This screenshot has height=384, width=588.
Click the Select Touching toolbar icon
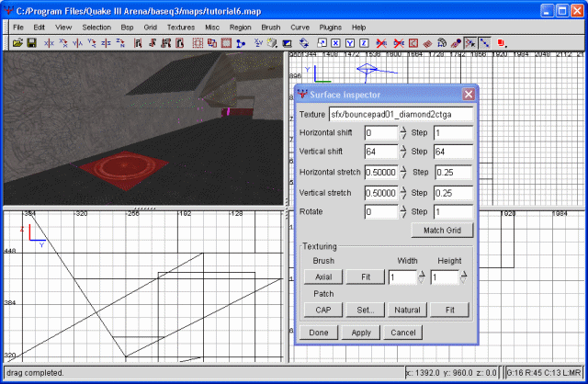click(x=152, y=43)
